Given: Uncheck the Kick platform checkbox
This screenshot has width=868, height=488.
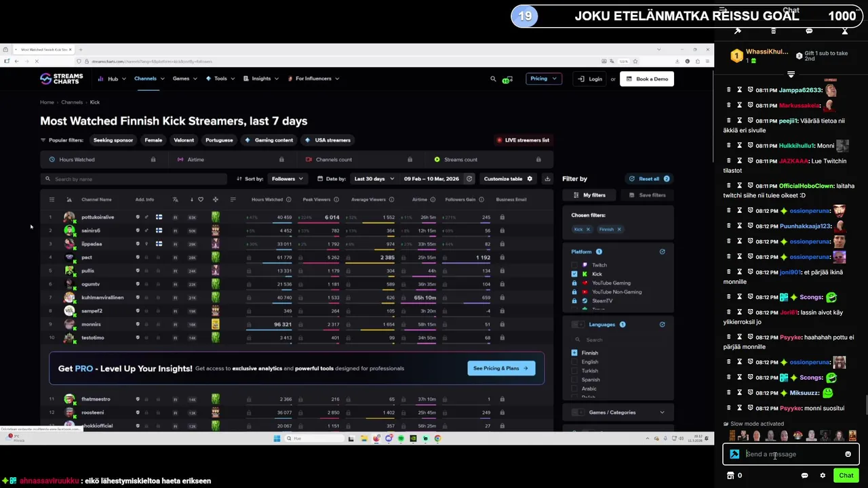Looking at the screenshot, I should pyautogui.click(x=574, y=274).
